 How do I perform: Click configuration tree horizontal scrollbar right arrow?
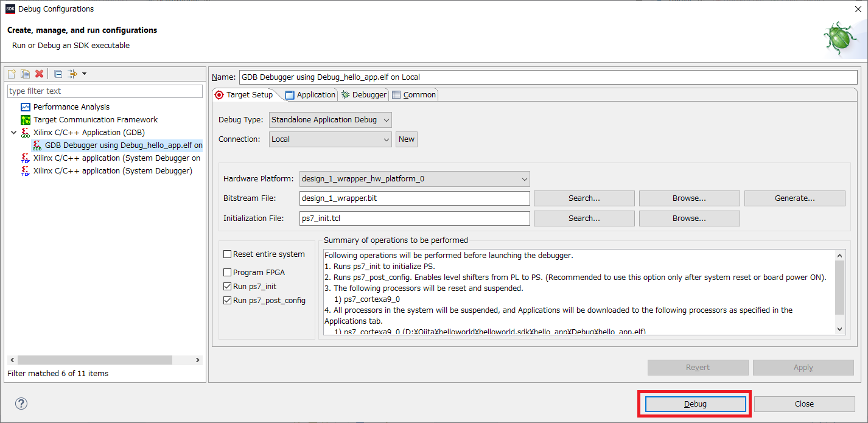pyautogui.click(x=198, y=360)
